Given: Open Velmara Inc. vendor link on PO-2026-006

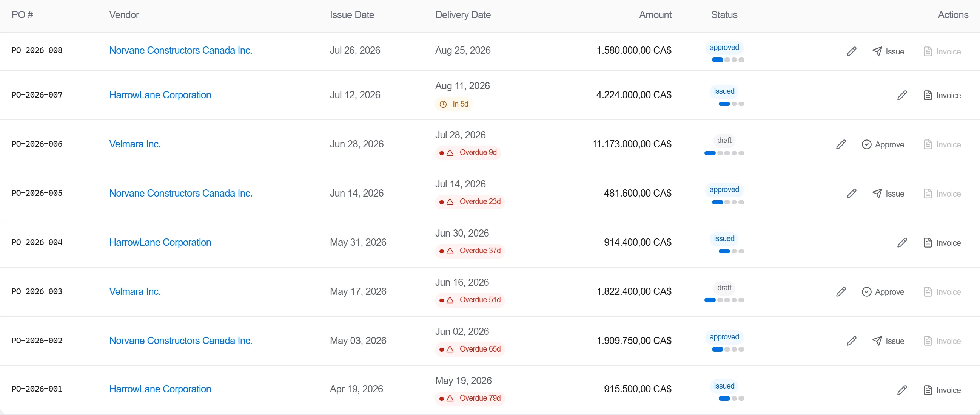Looking at the screenshot, I should pyautogui.click(x=135, y=144).
